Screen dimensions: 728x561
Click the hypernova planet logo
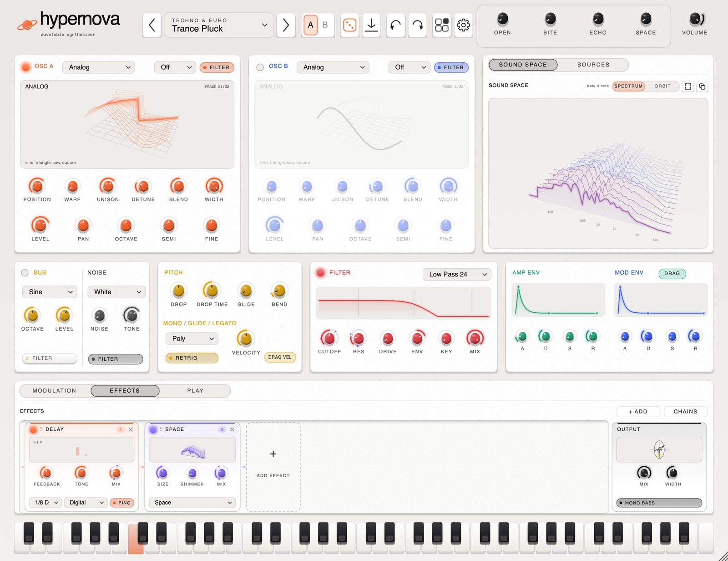27,25
